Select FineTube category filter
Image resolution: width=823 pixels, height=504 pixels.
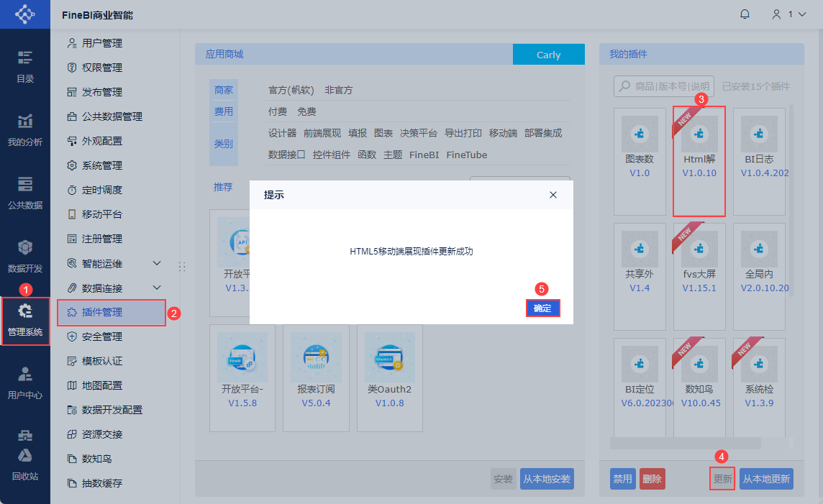click(467, 155)
